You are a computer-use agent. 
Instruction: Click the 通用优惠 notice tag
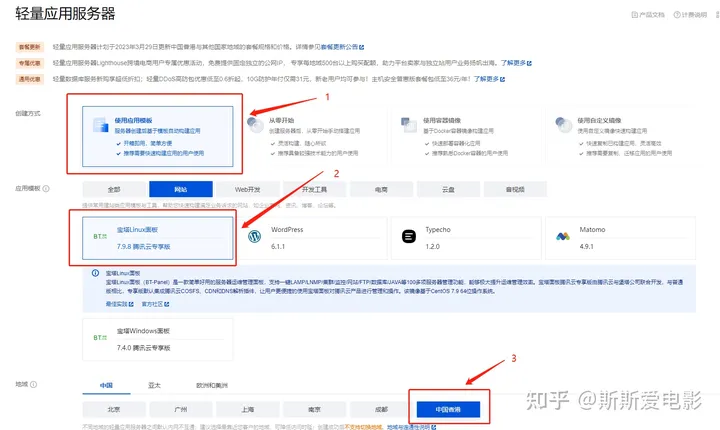click(29, 79)
